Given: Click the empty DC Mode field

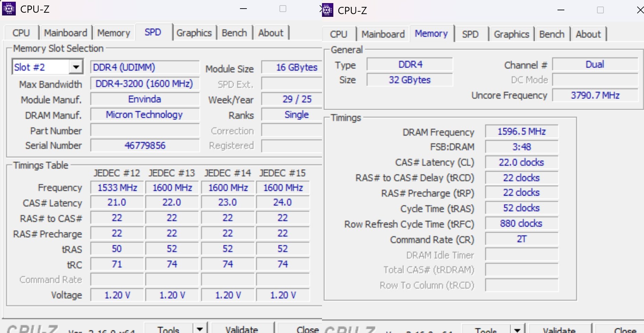Looking at the screenshot, I should coord(595,80).
